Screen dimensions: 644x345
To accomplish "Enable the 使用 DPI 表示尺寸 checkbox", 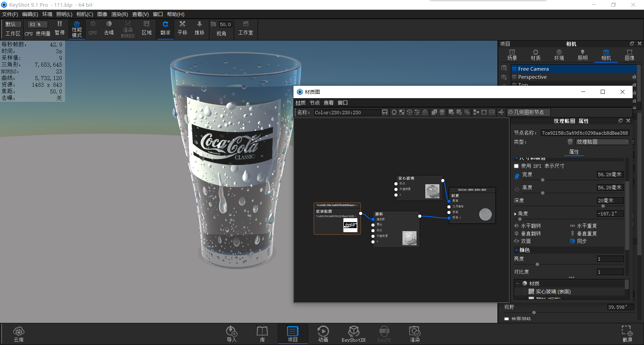I will pyautogui.click(x=516, y=166).
